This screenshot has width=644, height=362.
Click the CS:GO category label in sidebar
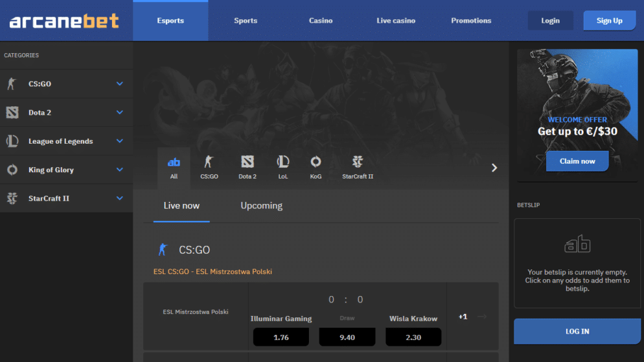tap(40, 84)
